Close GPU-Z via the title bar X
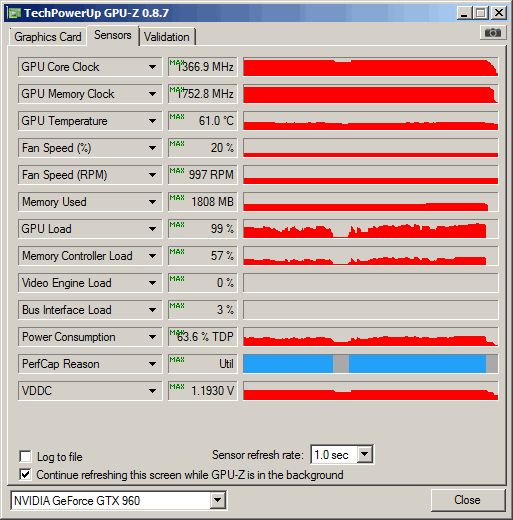The height and width of the screenshot is (520, 513). pos(499,13)
